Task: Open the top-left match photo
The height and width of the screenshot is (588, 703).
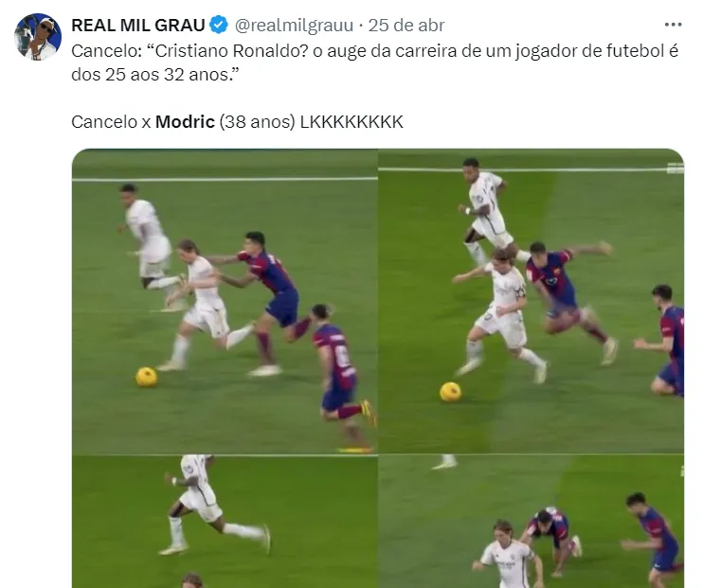Action: [225, 301]
